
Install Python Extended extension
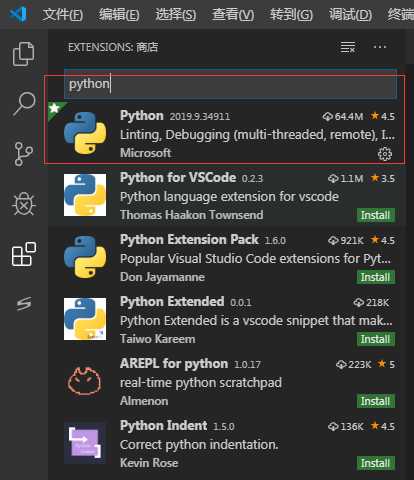click(376, 339)
